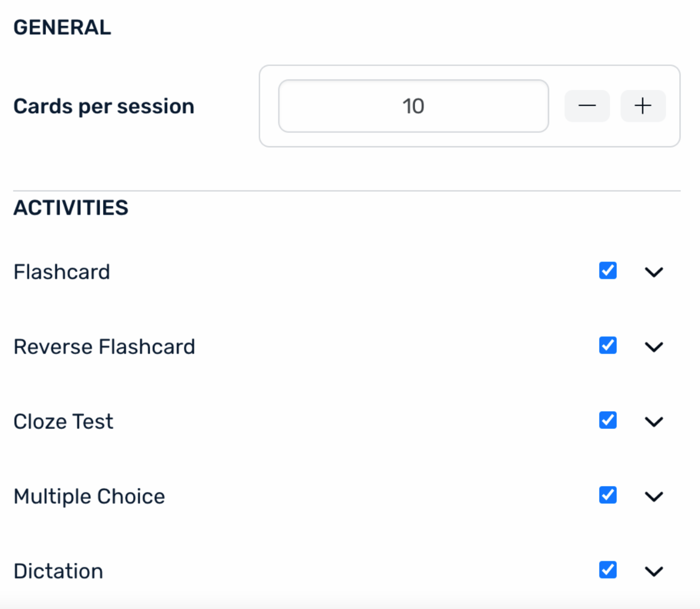Click the cards per session number field
This screenshot has height=609, width=700.
[413, 106]
